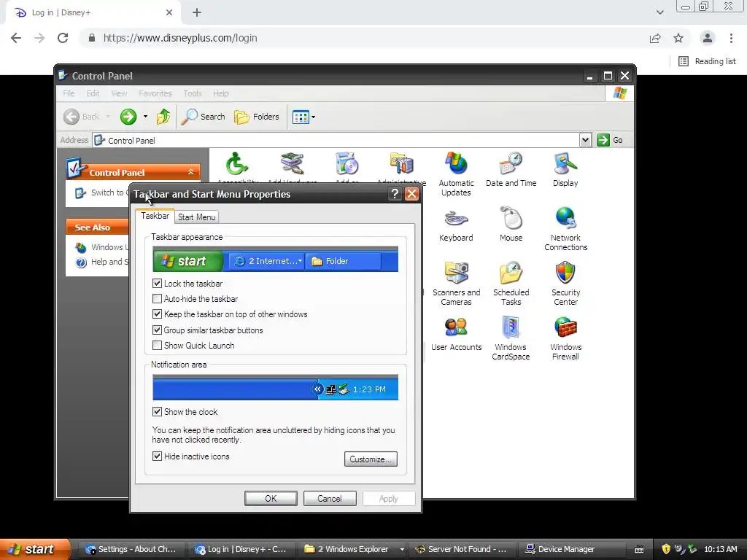Screen dimensions: 747x560
Task: Click the browser back arrow
Action: pyautogui.click(x=16, y=38)
